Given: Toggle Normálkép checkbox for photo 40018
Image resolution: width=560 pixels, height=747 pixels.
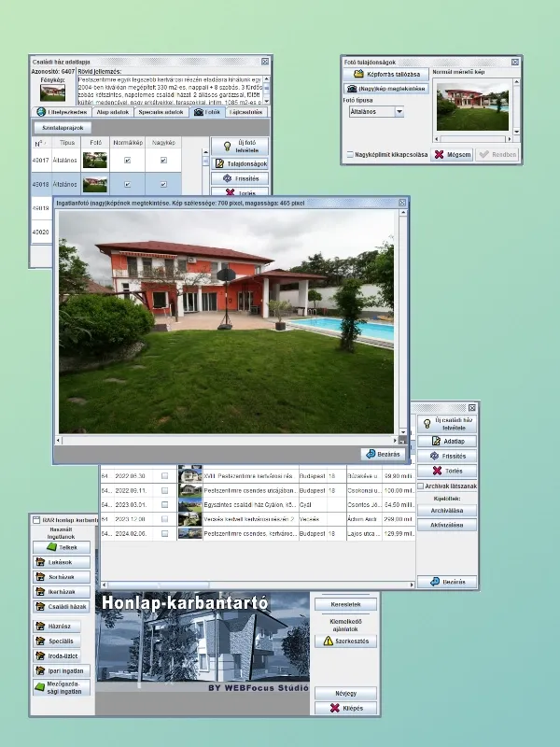Looking at the screenshot, I should (x=127, y=184).
